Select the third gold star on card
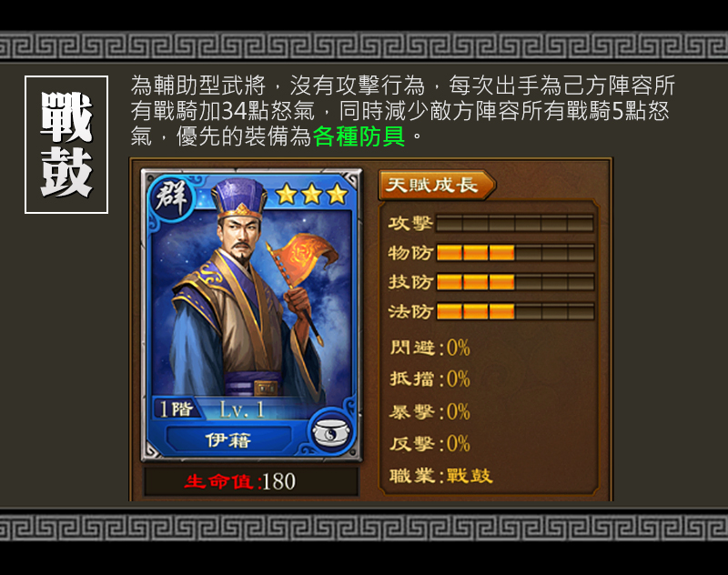Viewport: 728px width, 575px height. tap(337, 194)
